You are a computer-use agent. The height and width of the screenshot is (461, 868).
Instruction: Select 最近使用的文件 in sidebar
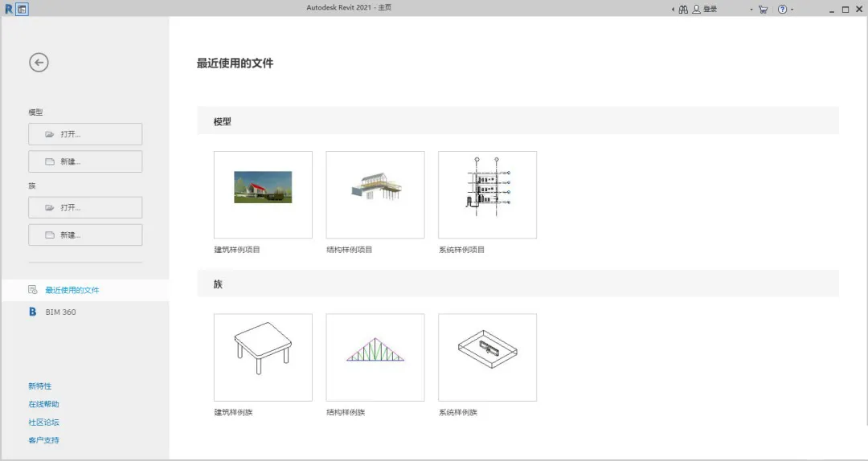(72, 290)
